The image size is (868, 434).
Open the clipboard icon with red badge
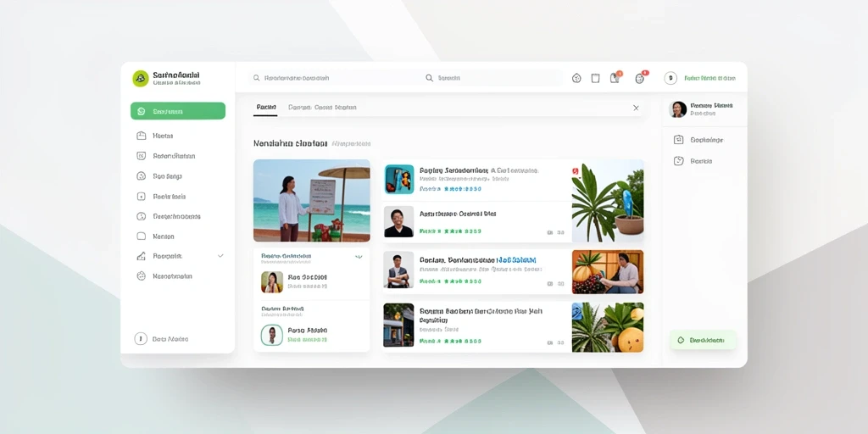pyautogui.click(x=615, y=77)
